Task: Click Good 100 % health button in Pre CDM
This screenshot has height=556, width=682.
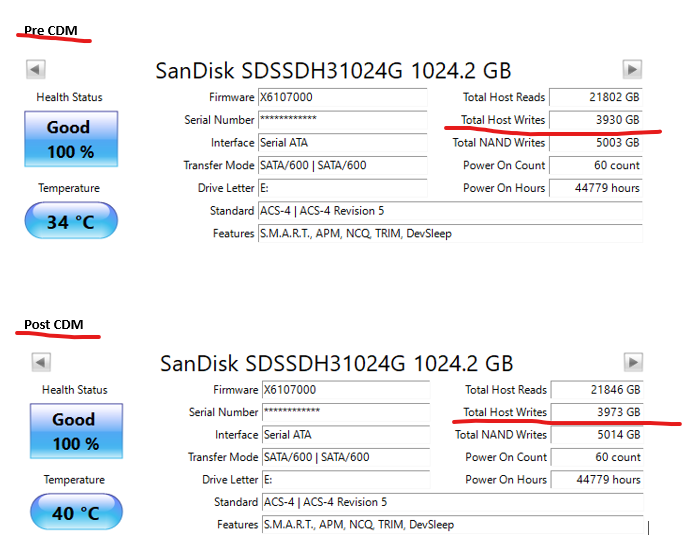Action: [71, 139]
